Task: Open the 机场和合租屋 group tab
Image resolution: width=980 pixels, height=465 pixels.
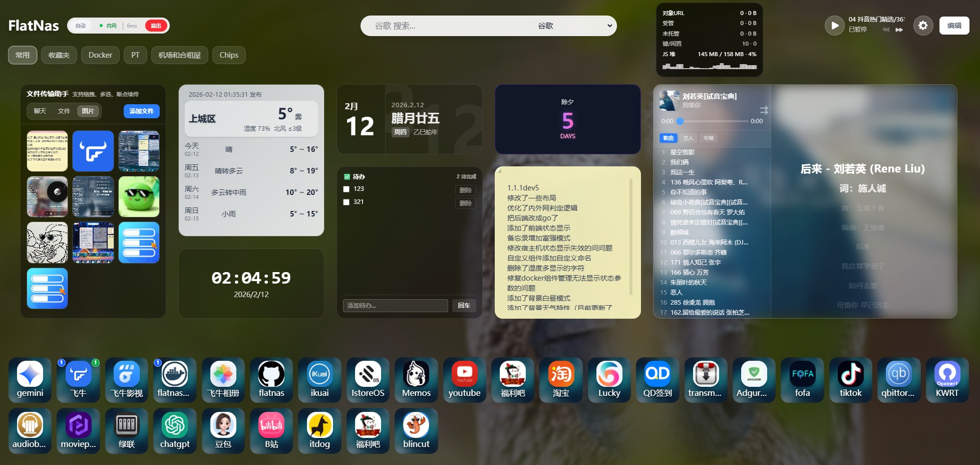Action: point(179,55)
